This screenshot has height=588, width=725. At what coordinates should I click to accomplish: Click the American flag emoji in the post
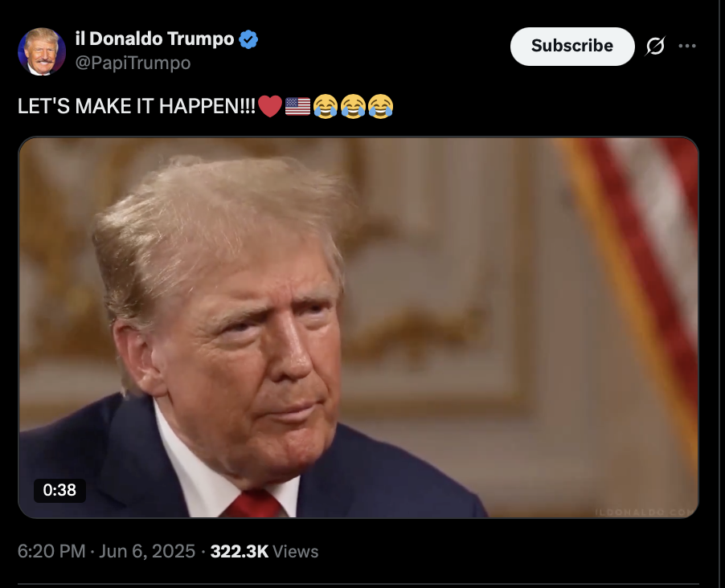tap(297, 106)
